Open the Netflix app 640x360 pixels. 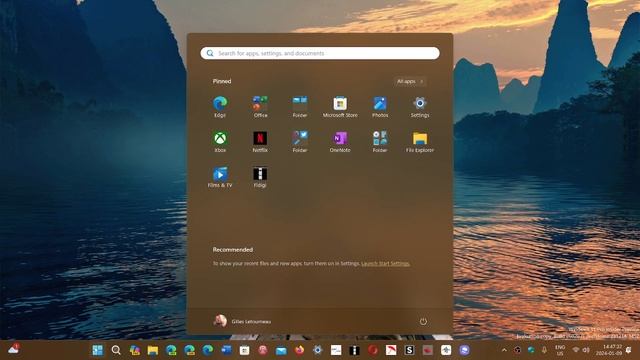point(260,142)
